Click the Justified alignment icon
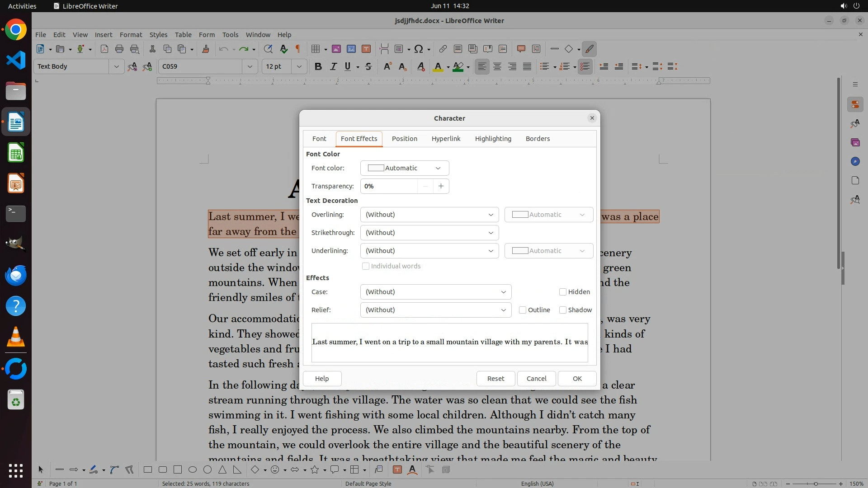The width and height of the screenshot is (868, 488). [527, 66]
